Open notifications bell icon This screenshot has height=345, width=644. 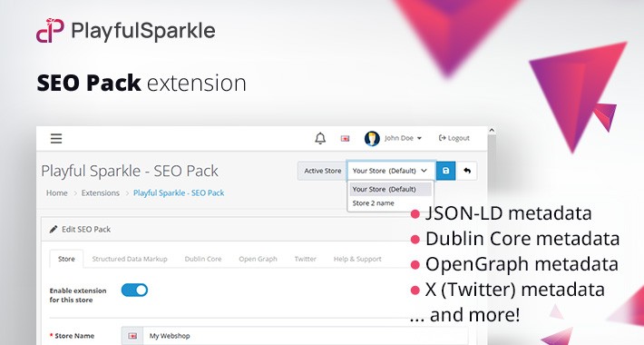pos(320,138)
